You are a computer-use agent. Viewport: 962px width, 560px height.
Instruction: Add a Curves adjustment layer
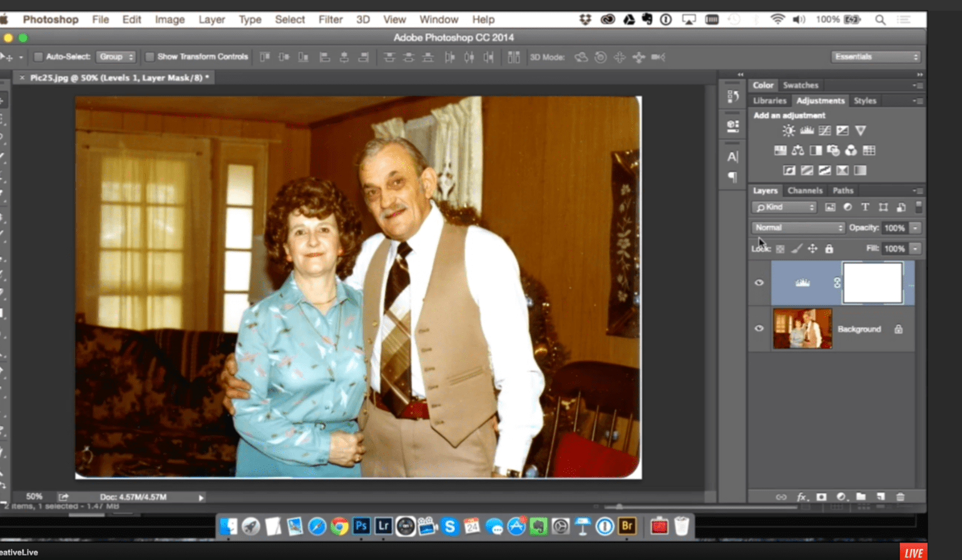pos(825,130)
